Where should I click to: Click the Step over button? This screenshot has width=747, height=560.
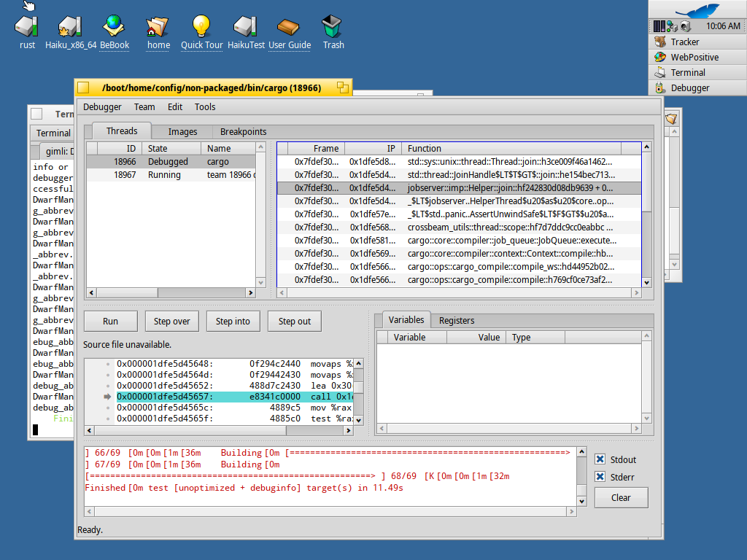tap(172, 322)
